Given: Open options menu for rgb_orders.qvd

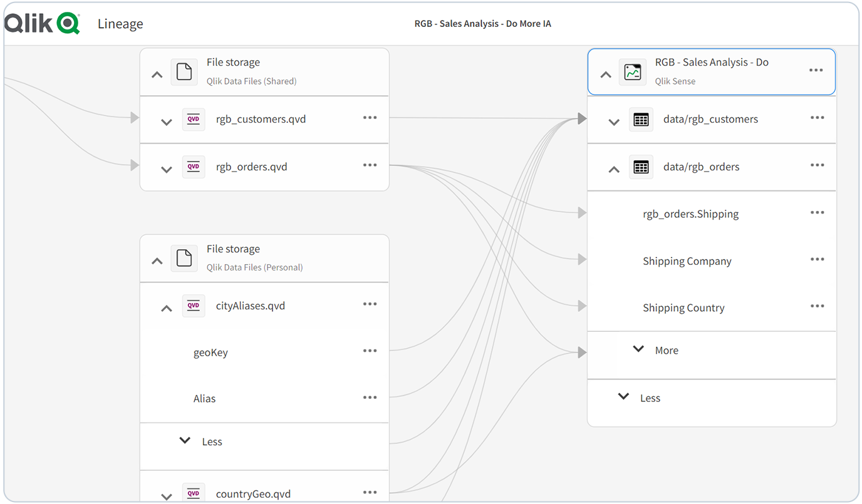Looking at the screenshot, I should 370,167.
